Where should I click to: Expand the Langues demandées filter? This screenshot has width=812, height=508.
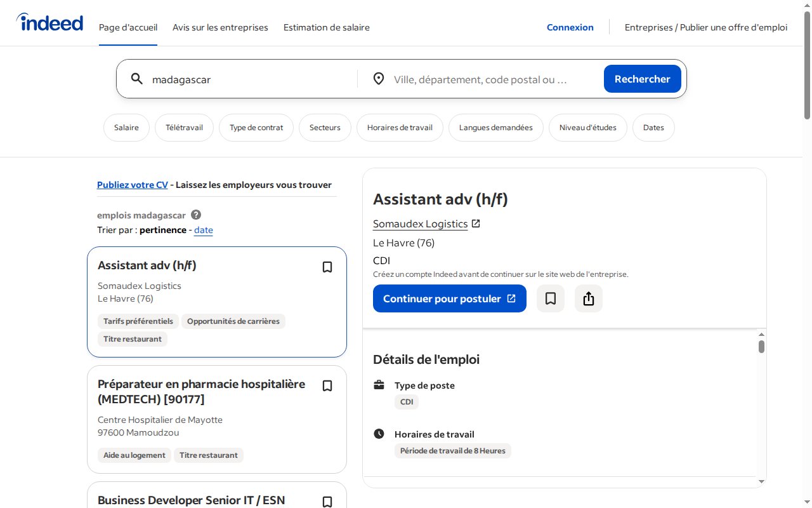496,128
